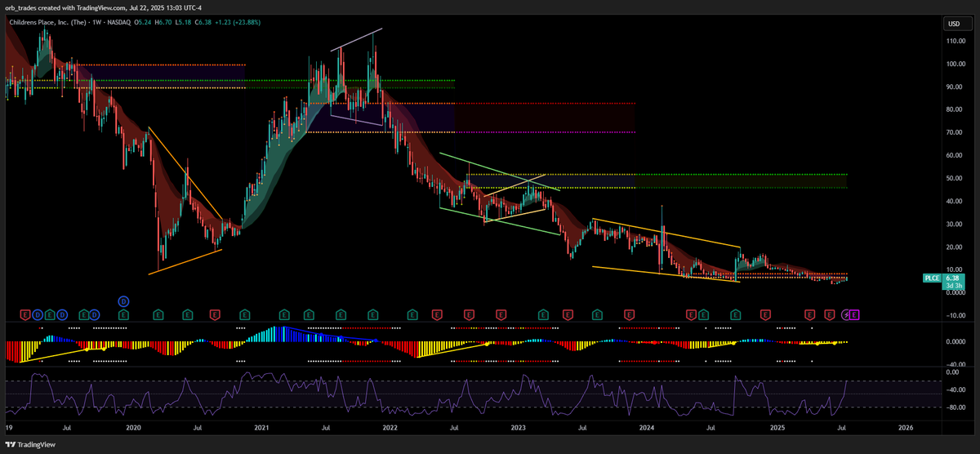The width and height of the screenshot is (980, 454).
Task: Click the 2025 label on time axis
Action: coord(777,427)
